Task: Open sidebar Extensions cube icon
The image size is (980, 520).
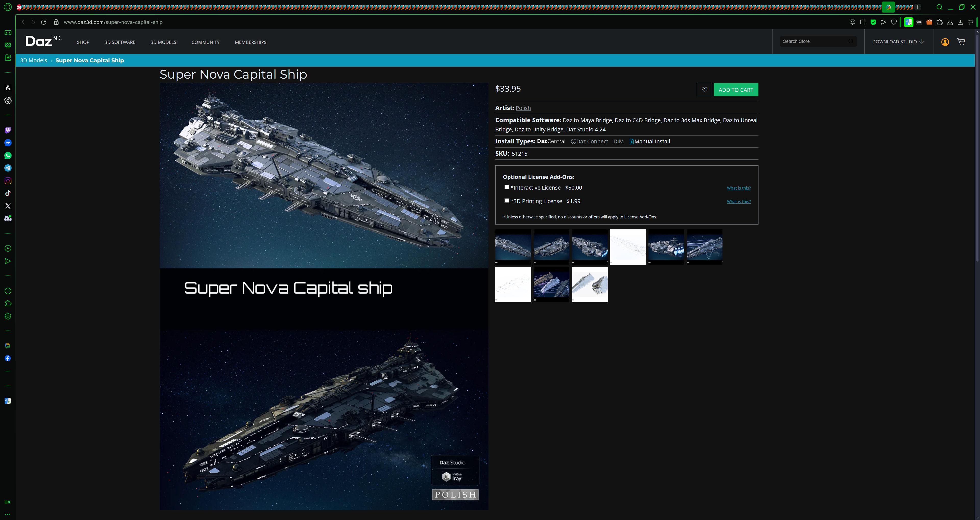Action: 8,304
